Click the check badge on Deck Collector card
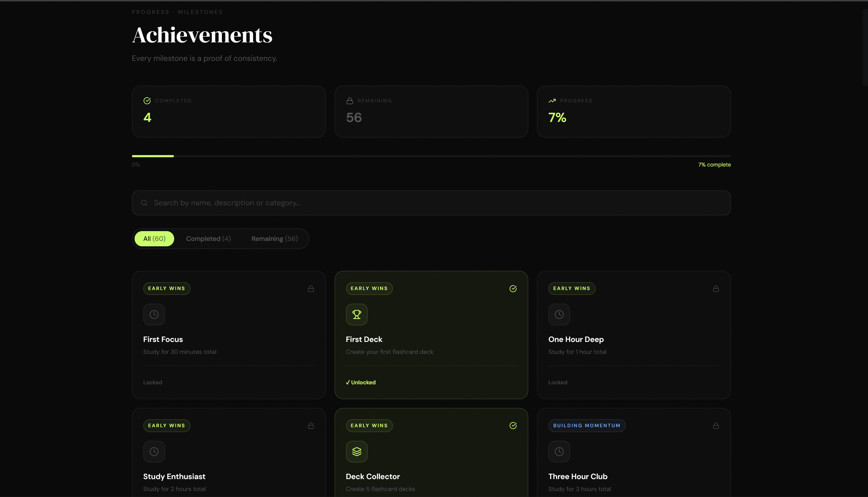Viewport: 868px width, 497px height. point(513,426)
